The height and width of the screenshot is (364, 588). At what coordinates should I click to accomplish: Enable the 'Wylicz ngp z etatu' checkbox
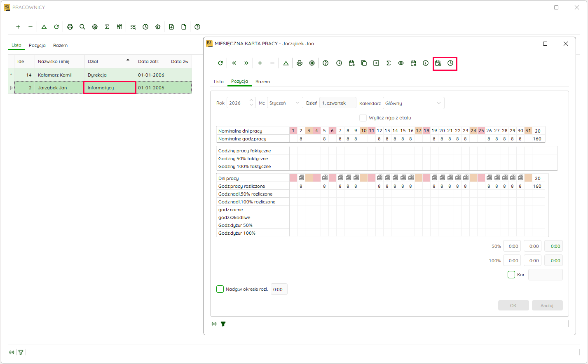(363, 118)
